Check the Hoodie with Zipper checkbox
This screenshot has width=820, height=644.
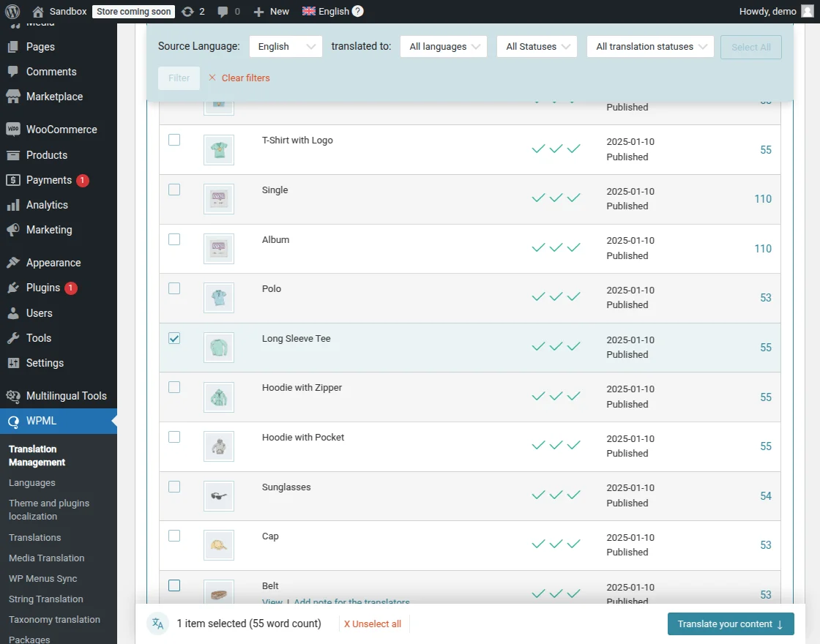pos(174,387)
